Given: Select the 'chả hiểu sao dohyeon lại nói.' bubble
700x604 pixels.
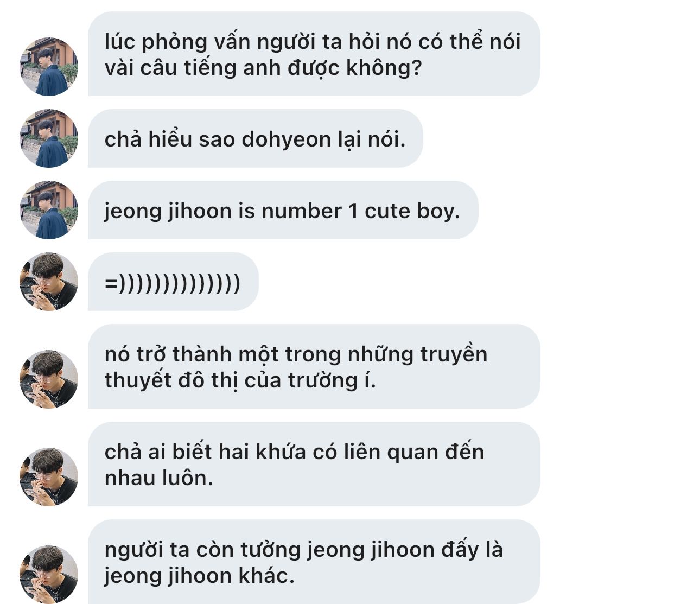Looking at the screenshot, I should pos(255,138).
